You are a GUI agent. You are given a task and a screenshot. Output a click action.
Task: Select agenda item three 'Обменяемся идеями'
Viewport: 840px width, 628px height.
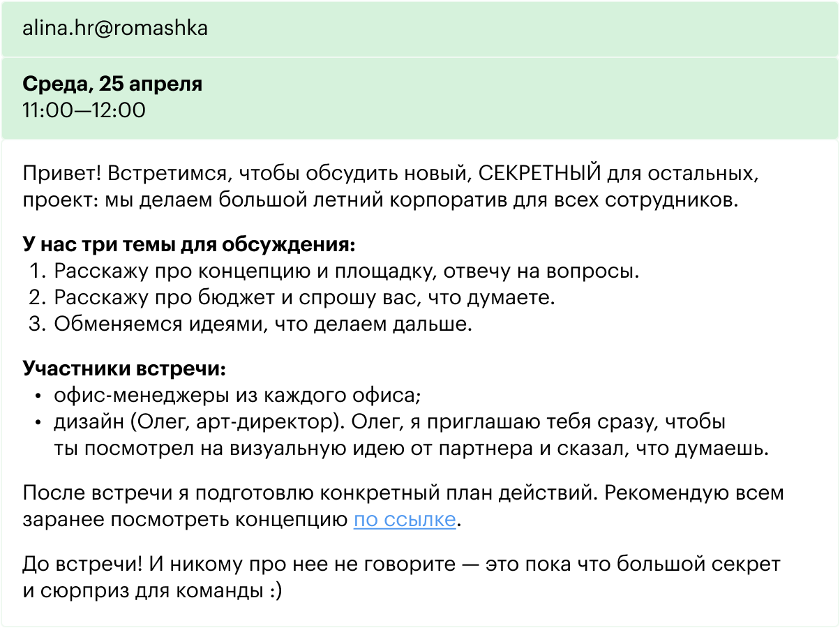point(251,324)
